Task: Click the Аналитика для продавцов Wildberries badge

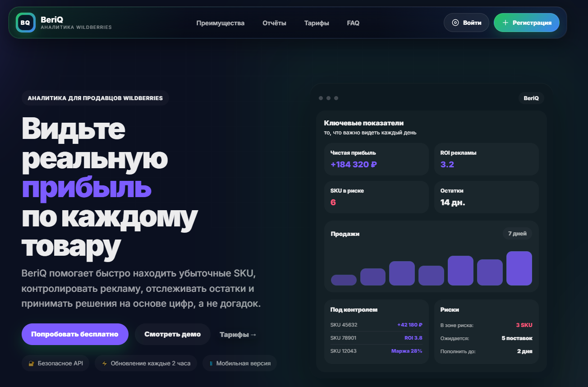Action: tap(95, 98)
